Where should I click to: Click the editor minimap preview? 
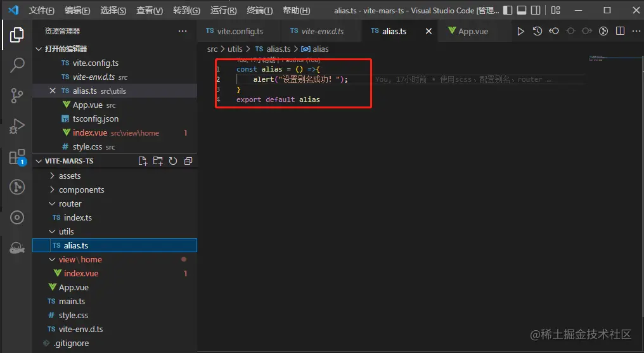point(598,58)
